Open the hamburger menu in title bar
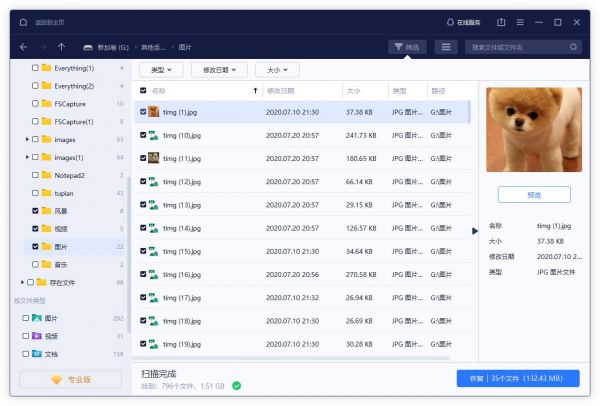Image resolution: width=600 pixels, height=406 pixels. 522,22
